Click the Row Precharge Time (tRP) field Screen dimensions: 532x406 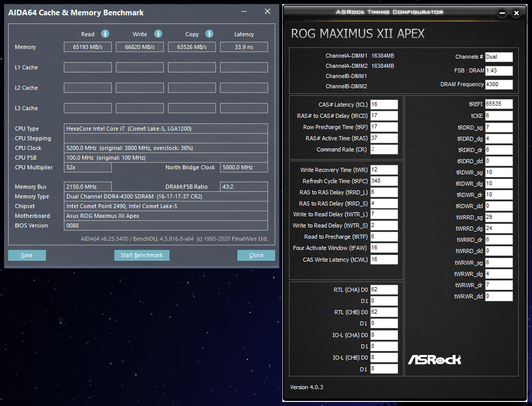click(x=384, y=127)
